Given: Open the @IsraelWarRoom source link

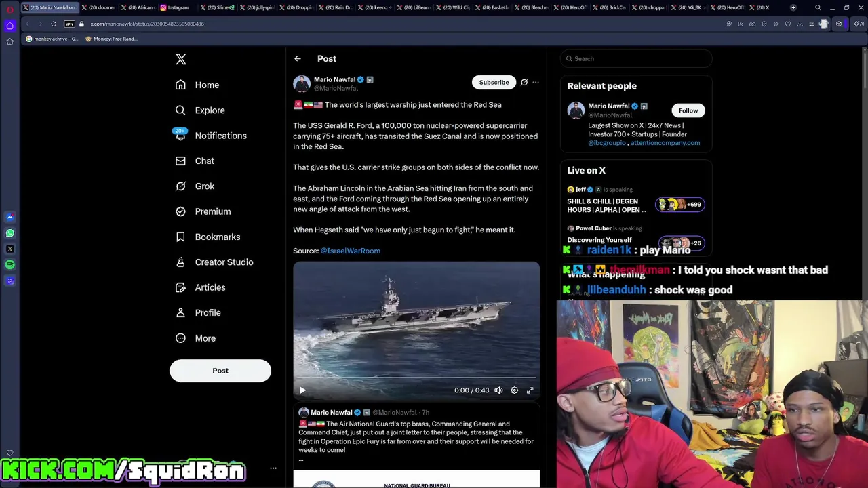Looking at the screenshot, I should tap(351, 251).
